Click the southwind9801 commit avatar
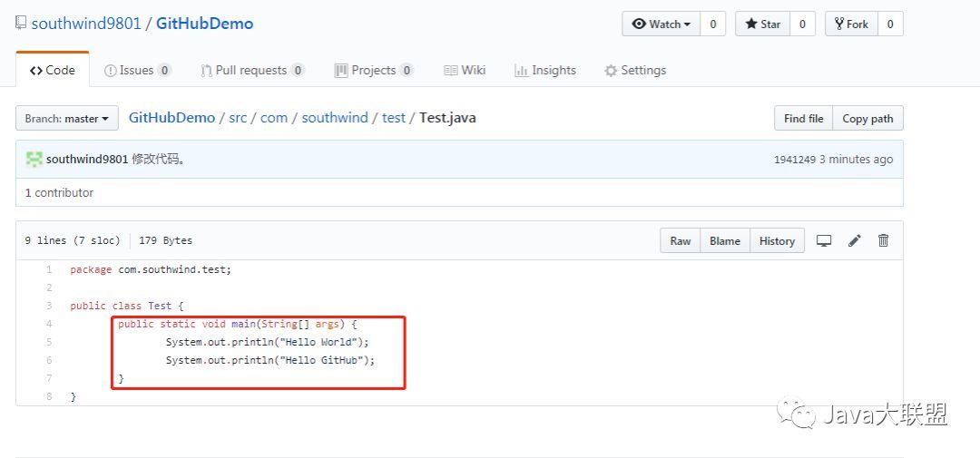Viewport: 980px width, 458px height. (x=34, y=159)
